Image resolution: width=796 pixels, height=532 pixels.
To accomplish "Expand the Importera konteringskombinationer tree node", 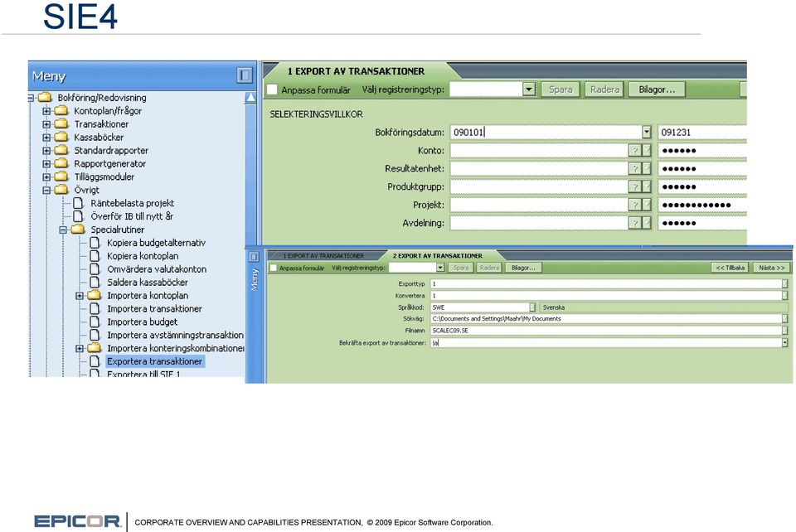I will coord(80,348).
